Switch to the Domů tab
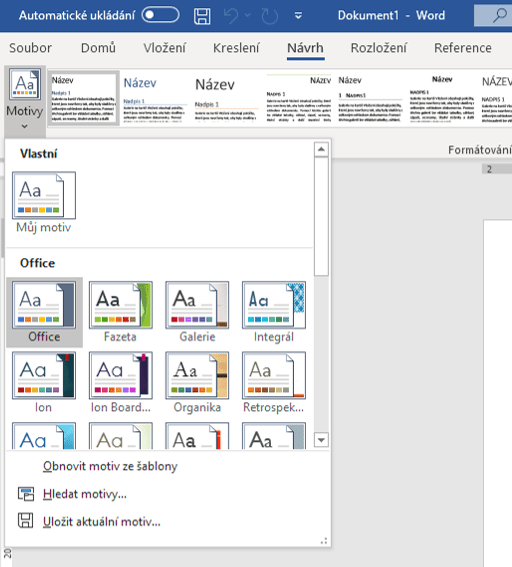 98,48
